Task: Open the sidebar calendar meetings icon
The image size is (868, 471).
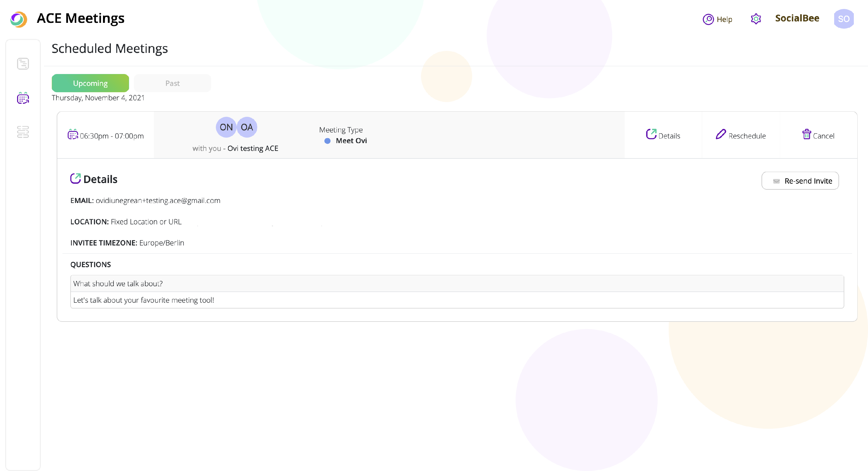Action: [23, 98]
